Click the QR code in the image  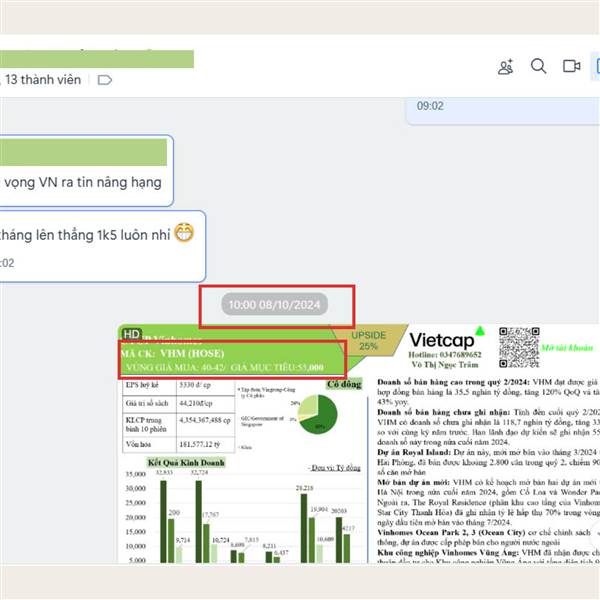(519, 347)
